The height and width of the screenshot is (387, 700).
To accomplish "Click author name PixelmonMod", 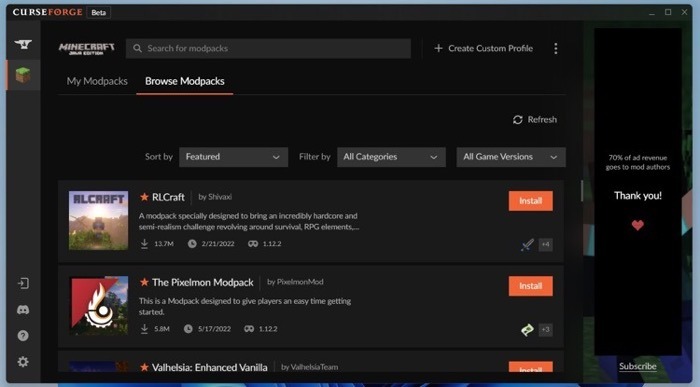I will 300,282.
